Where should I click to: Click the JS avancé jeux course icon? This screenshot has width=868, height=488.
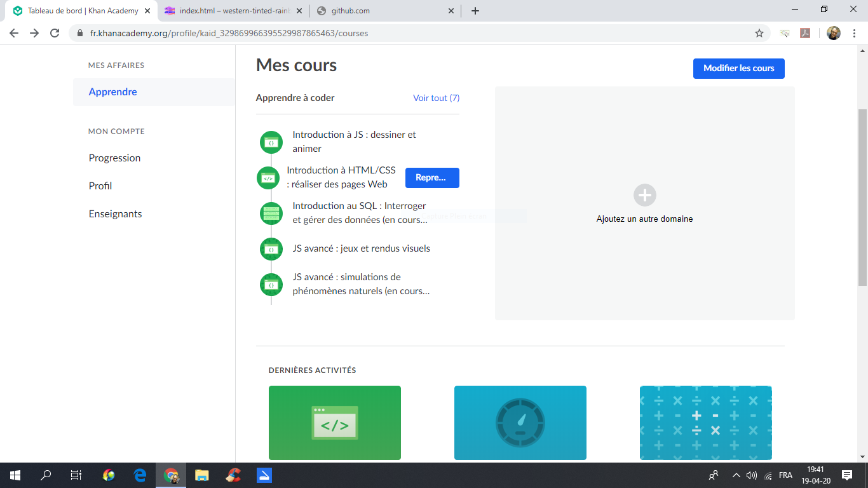pyautogui.click(x=271, y=248)
